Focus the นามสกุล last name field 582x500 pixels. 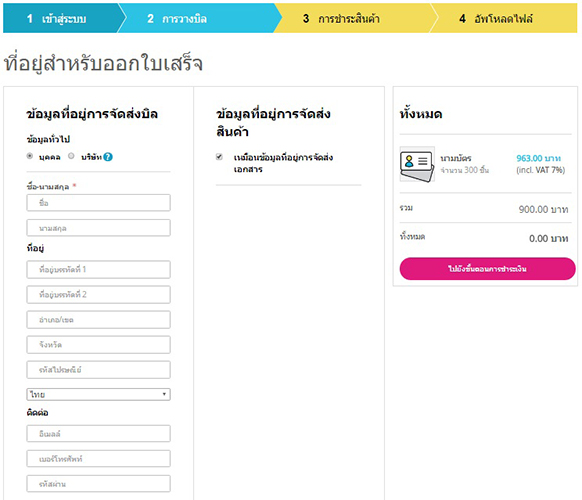tap(98, 228)
